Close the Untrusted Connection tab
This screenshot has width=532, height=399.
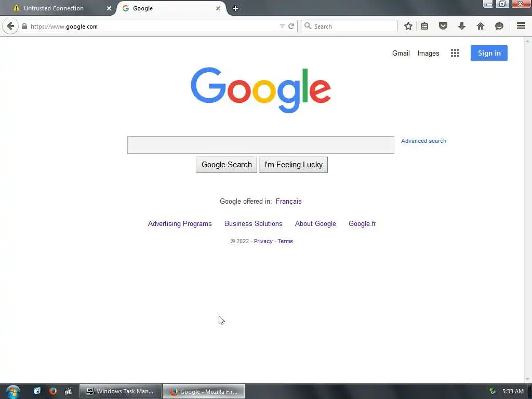(x=109, y=8)
